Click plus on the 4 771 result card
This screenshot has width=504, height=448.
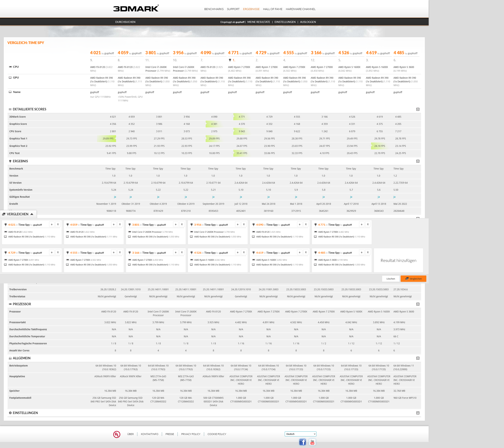point(362,224)
